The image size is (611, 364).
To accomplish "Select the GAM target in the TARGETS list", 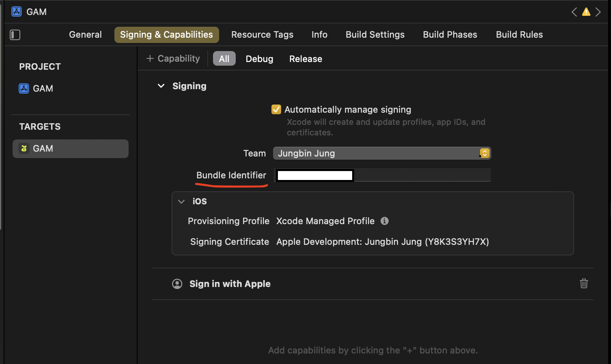I will point(71,149).
